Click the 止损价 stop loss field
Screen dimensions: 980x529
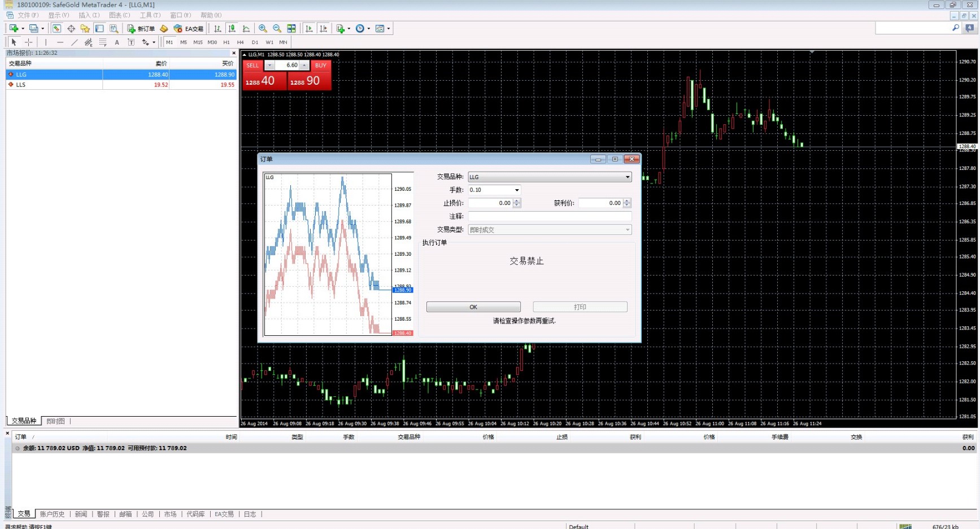click(490, 203)
